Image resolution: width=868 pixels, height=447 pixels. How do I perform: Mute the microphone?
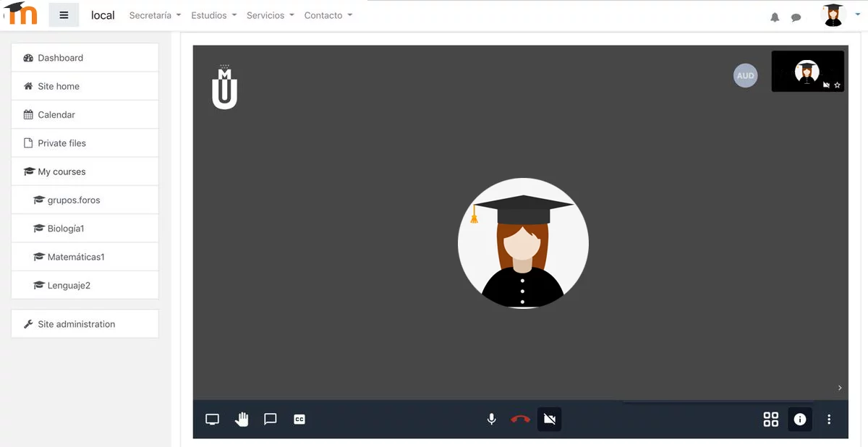click(492, 420)
